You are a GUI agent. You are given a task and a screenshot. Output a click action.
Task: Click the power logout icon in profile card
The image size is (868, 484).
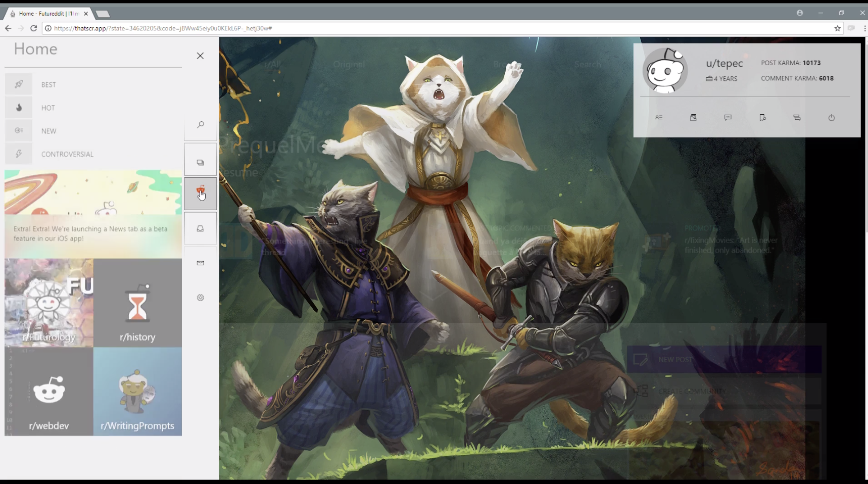831,118
